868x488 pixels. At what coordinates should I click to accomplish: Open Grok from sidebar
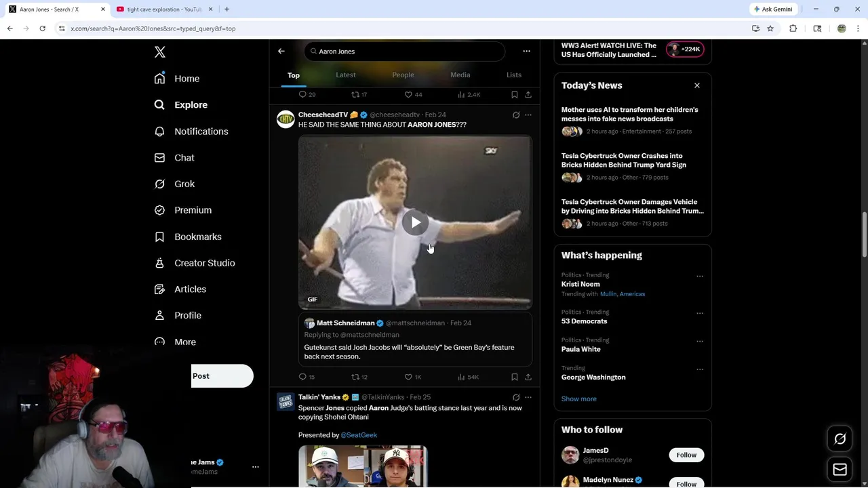pos(174,184)
